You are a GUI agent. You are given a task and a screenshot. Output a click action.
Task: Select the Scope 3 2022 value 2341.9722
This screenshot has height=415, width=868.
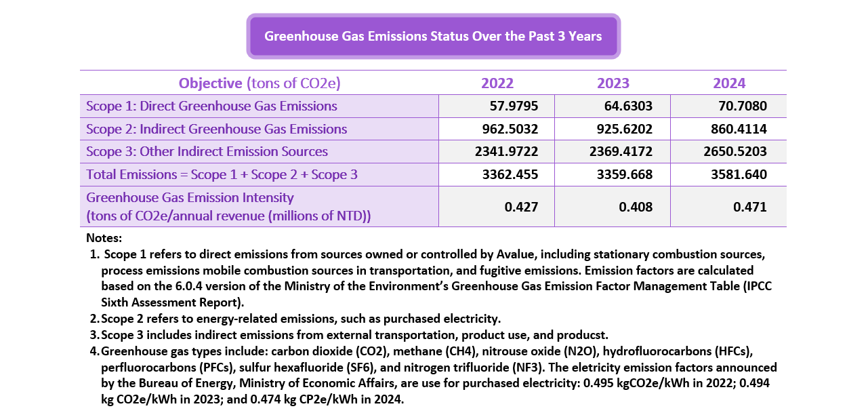(x=506, y=152)
